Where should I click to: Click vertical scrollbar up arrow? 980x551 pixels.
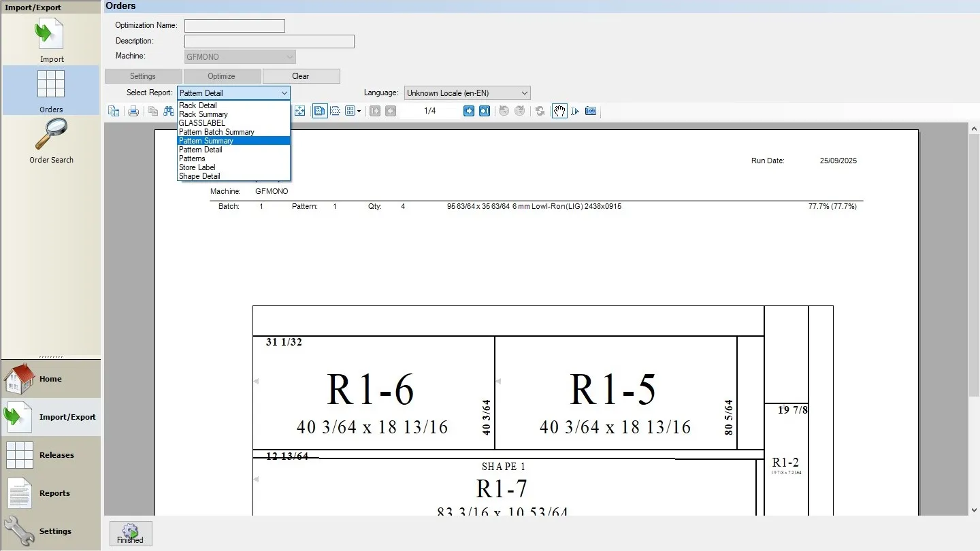974,128
